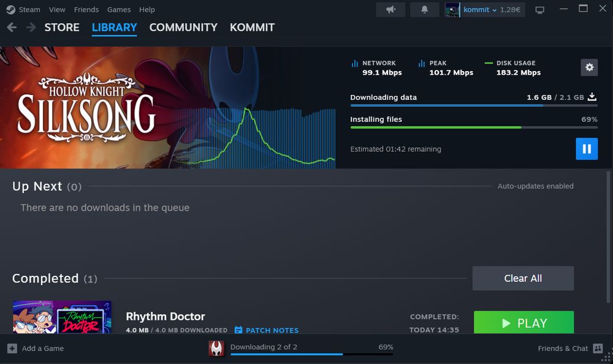
Task: Click the Add a Game plus icon
Action: 12,348
